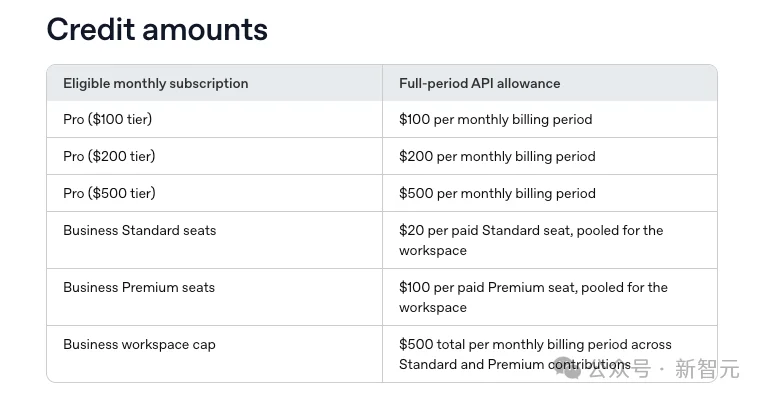Click the WeChat watermark logo icon
Viewport: 764px width, 399px height.
coord(567,367)
